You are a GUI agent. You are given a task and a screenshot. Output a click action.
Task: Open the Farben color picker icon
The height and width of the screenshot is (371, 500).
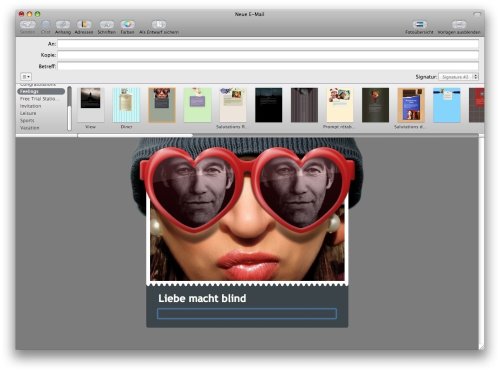127,25
